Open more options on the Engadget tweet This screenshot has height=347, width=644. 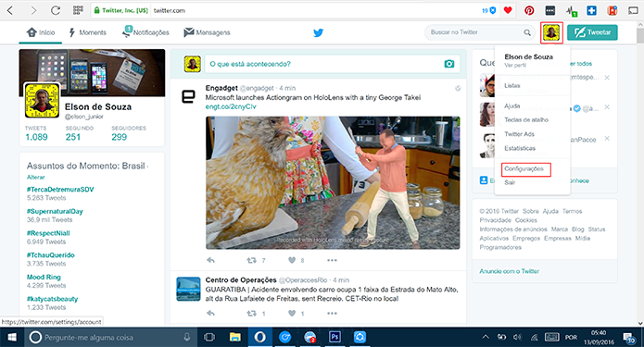[x=332, y=260]
